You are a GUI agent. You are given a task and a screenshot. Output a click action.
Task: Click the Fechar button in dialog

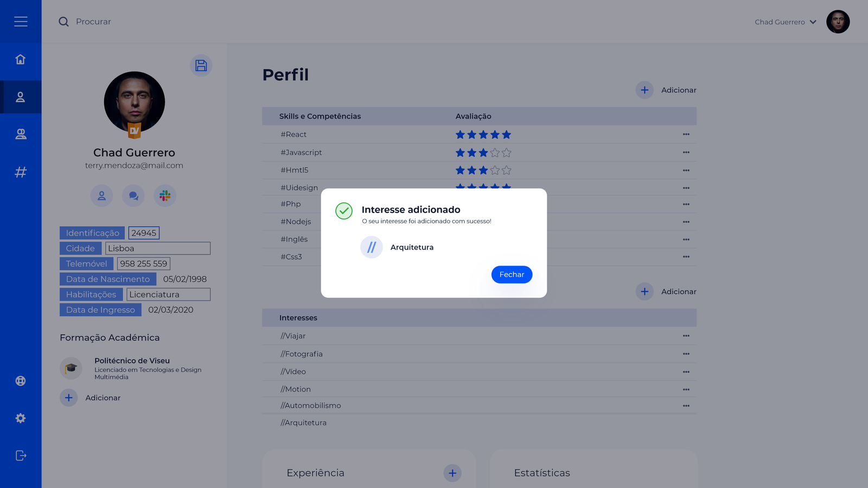tap(512, 274)
